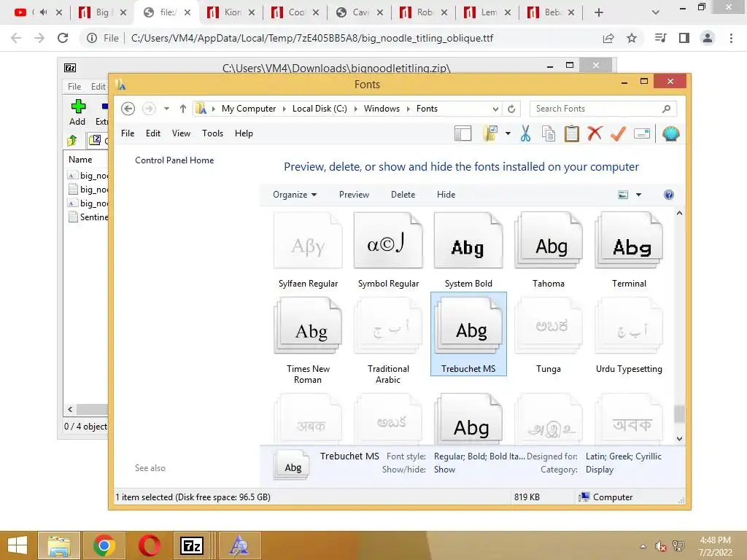Click the orange checkmark Properties icon

click(x=618, y=134)
